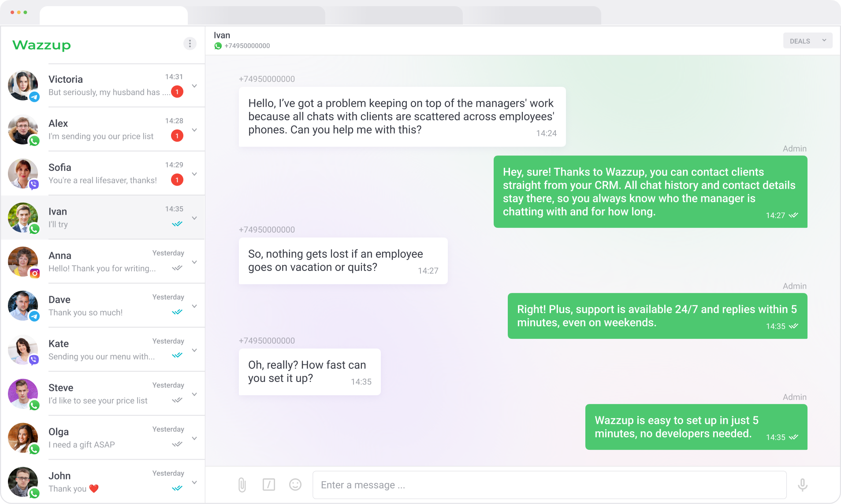Click WhatsApp icon next to Ivan's phone number
This screenshot has height=504, width=841.
[x=218, y=46]
